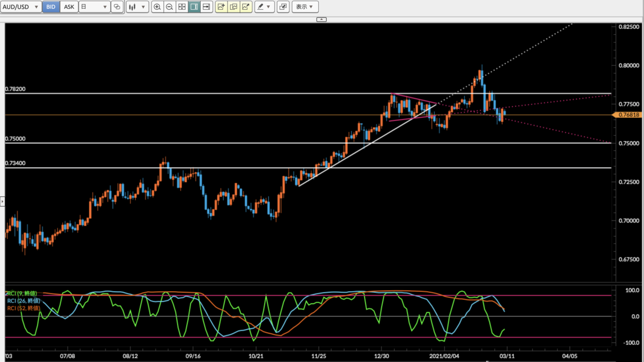The width and height of the screenshot is (644, 362).
Task: Zoom in on the chart
Action: pyautogui.click(x=157, y=7)
